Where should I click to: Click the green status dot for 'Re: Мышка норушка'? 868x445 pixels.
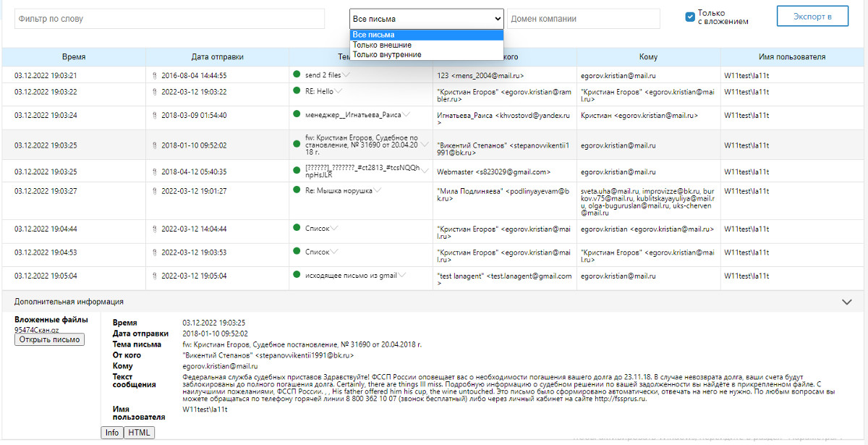(297, 190)
